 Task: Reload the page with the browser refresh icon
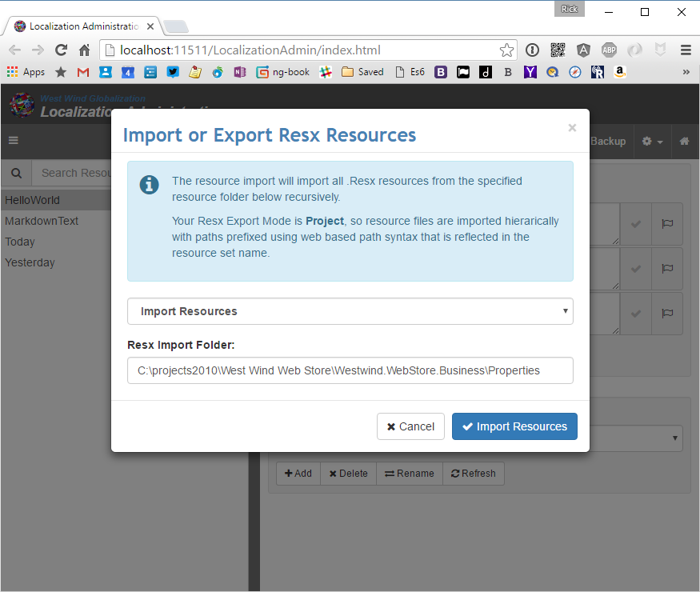tap(61, 49)
